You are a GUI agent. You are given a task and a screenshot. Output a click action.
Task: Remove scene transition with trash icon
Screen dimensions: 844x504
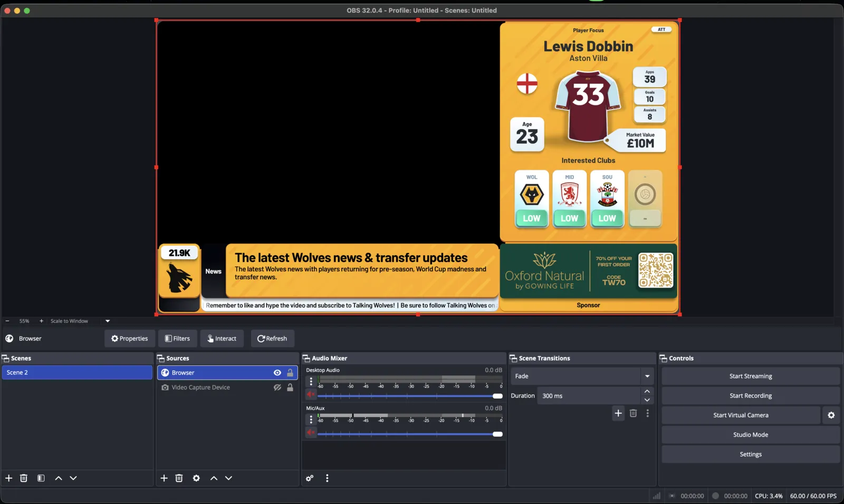pyautogui.click(x=633, y=413)
